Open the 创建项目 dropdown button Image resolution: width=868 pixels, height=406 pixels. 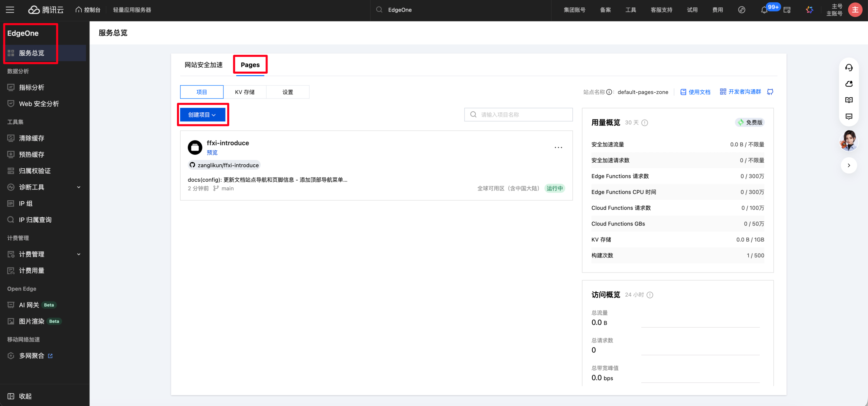click(x=202, y=115)
